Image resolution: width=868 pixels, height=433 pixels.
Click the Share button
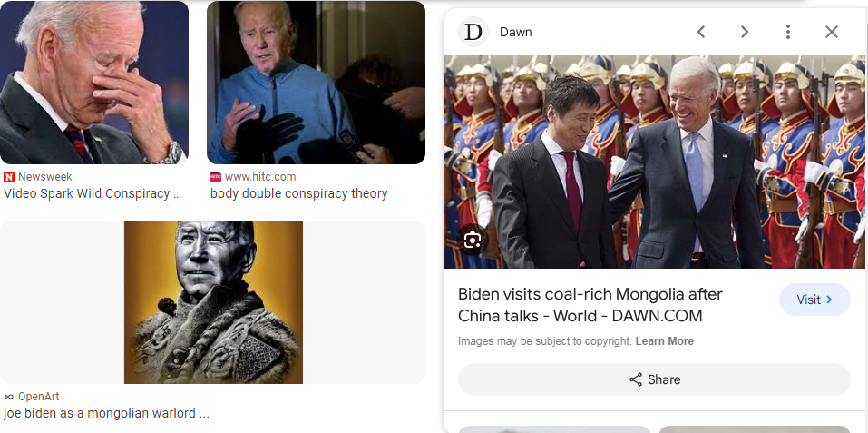(654, 379)
